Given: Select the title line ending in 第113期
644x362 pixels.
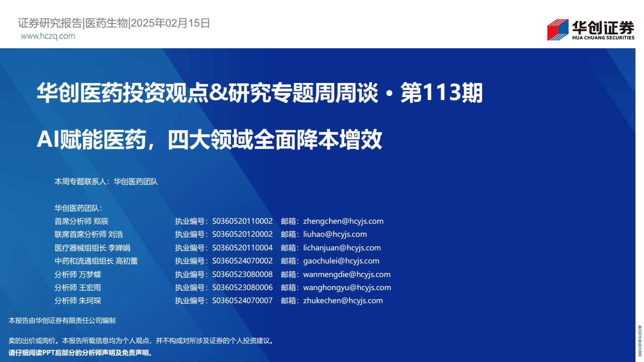Looking at the screenshot, I should click(x=260, y=94).
